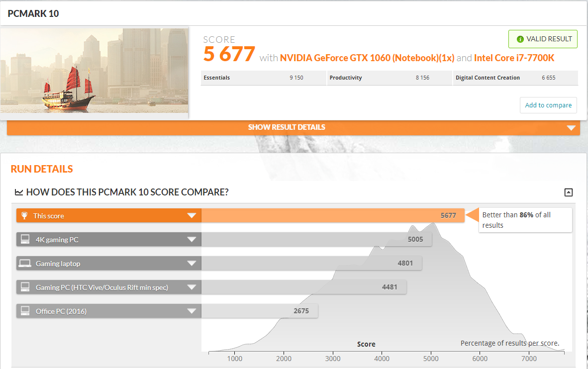The width and height of the screenshot is (588, 369).
Task: Click the orange 5677 score bar
Action: click(333, 216)
